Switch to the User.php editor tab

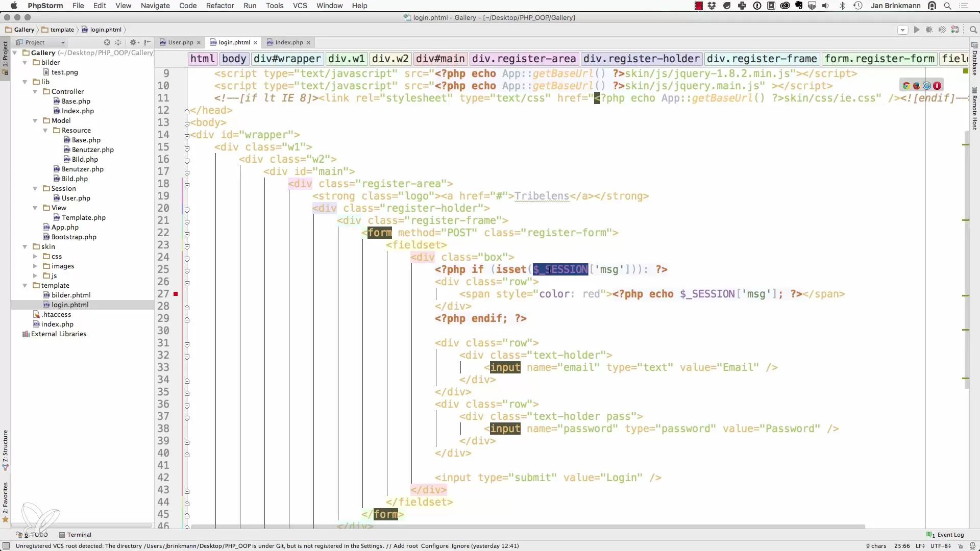click(181, 42)
